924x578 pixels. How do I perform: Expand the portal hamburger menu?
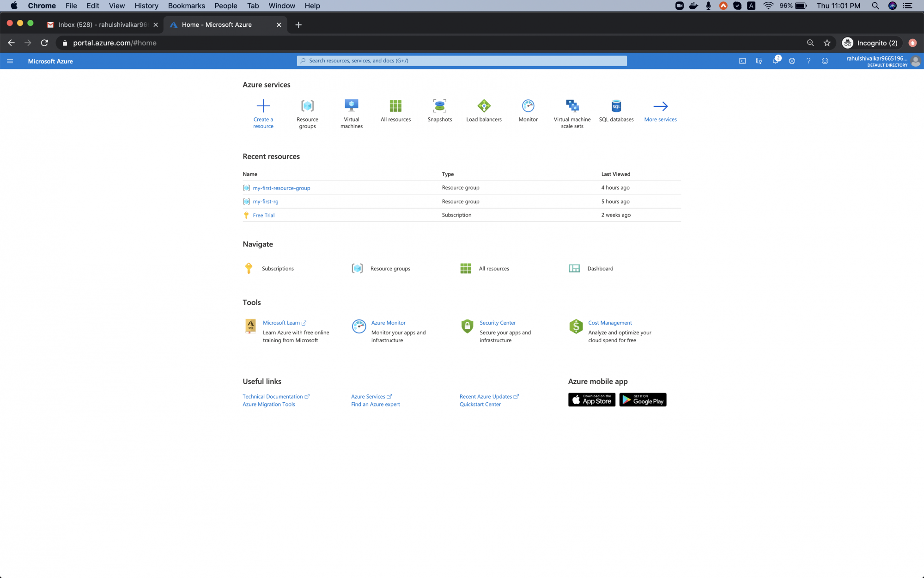coord(10,61)
